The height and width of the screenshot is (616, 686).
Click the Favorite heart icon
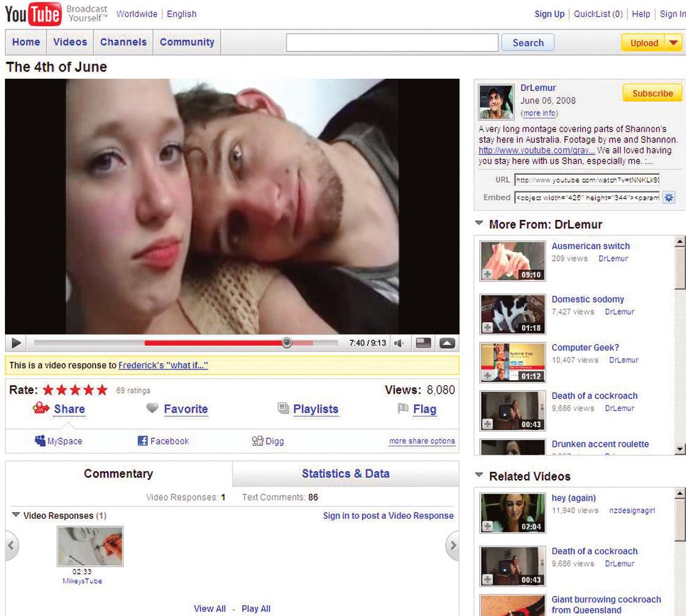pos(152,409)
